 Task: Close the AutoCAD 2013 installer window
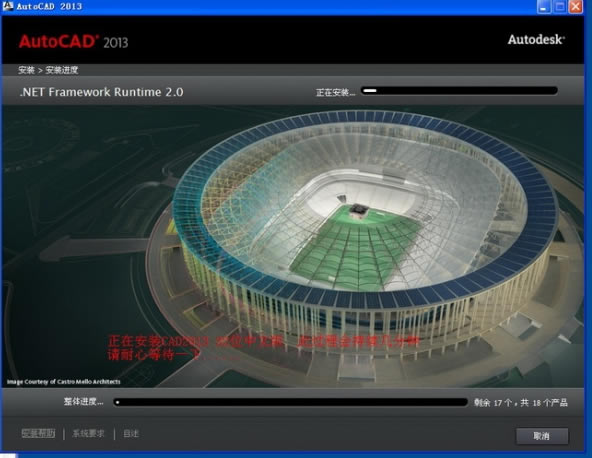tap(575, 6)
